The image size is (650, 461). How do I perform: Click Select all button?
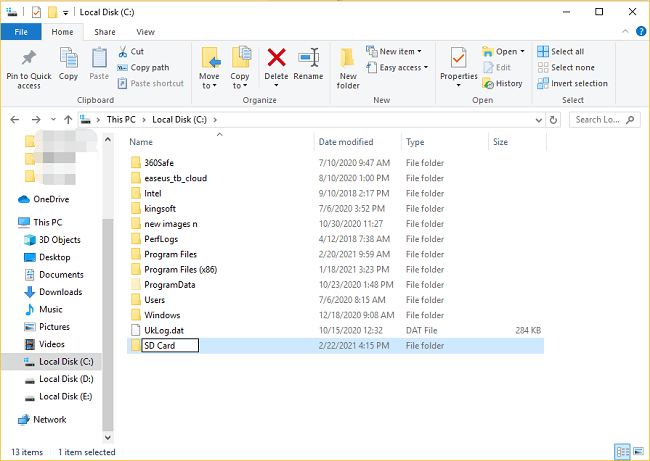click(x=561, y=51)
